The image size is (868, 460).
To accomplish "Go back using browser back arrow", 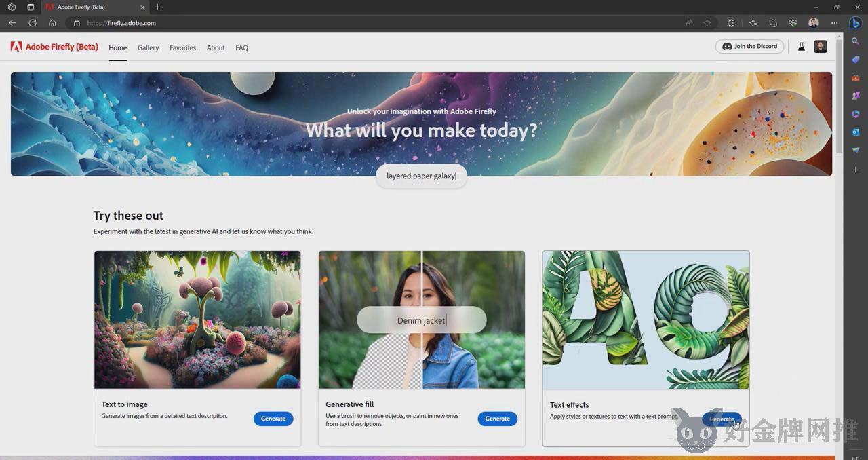I will (x=12, y=23).
